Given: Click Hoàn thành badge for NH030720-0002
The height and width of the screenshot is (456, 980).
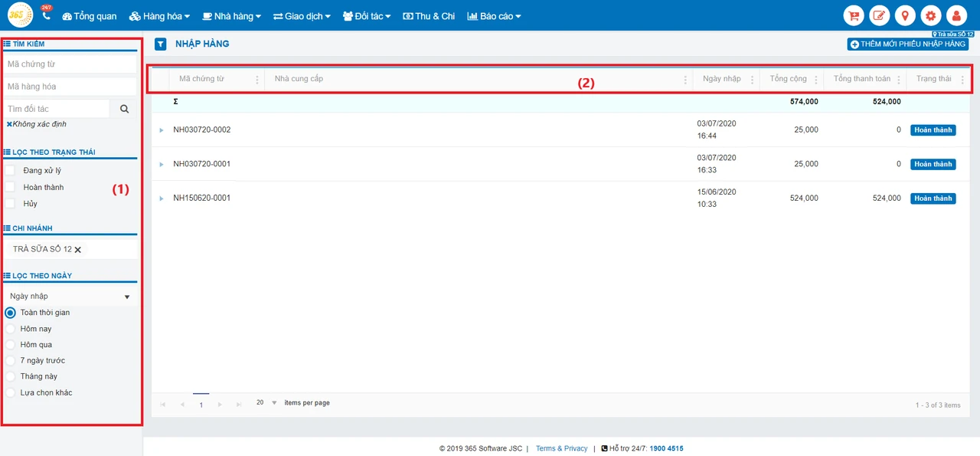Looking at the screenshot, I should [x=933, y=130].
